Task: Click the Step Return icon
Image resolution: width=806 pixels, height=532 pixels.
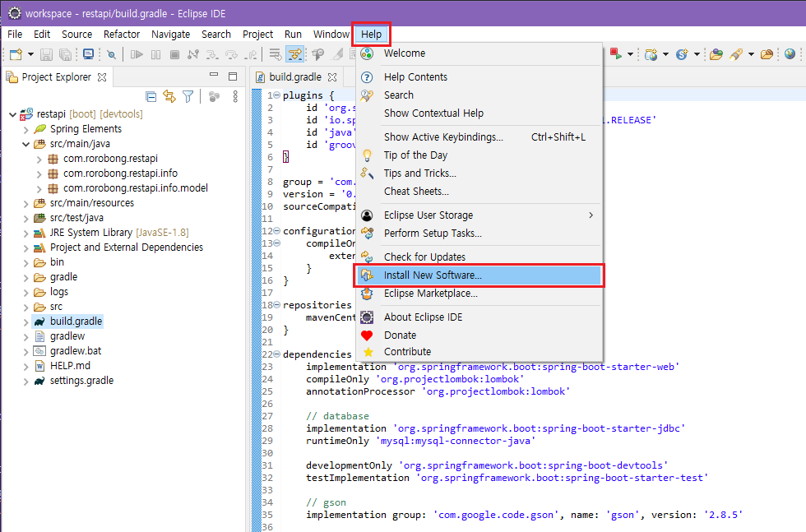Action: (x=251, y=54)
